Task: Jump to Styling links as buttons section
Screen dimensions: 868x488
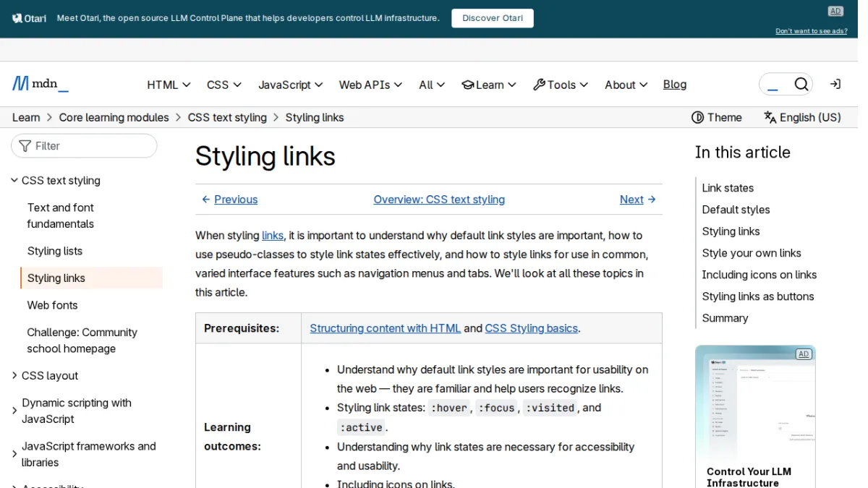Action: coord(757,296)
